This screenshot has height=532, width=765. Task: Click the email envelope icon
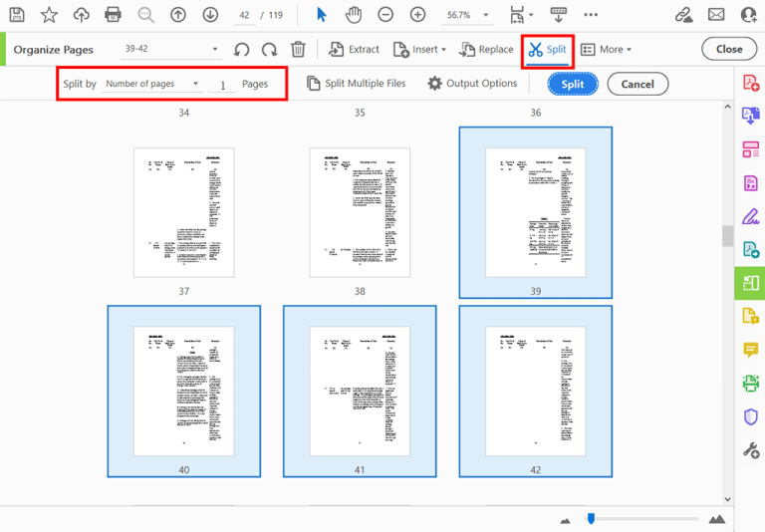716,15
